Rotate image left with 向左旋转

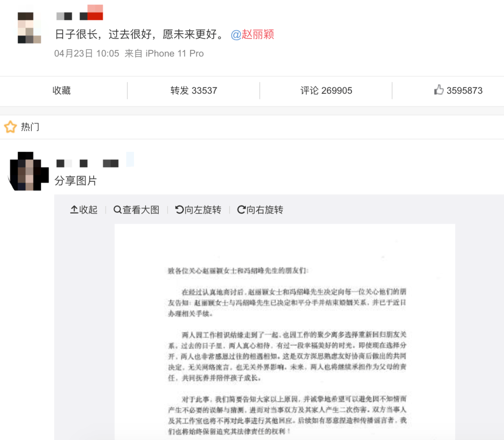[x=198, y=210]
